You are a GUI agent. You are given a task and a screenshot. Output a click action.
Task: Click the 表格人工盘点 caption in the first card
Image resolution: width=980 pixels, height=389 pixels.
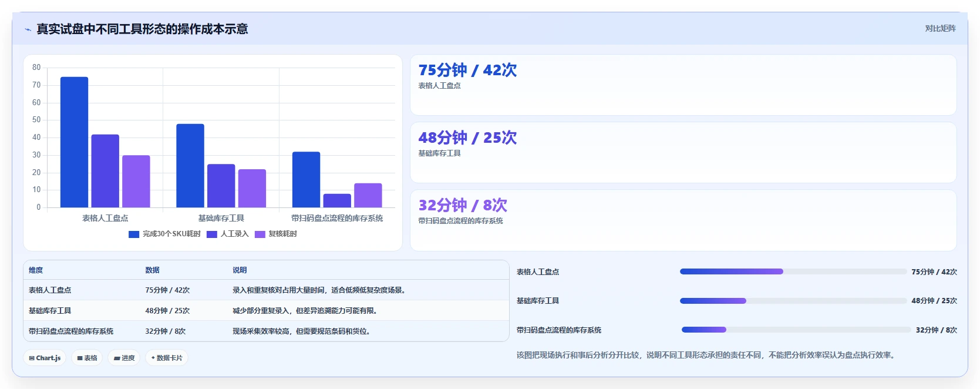coord(439,86)
